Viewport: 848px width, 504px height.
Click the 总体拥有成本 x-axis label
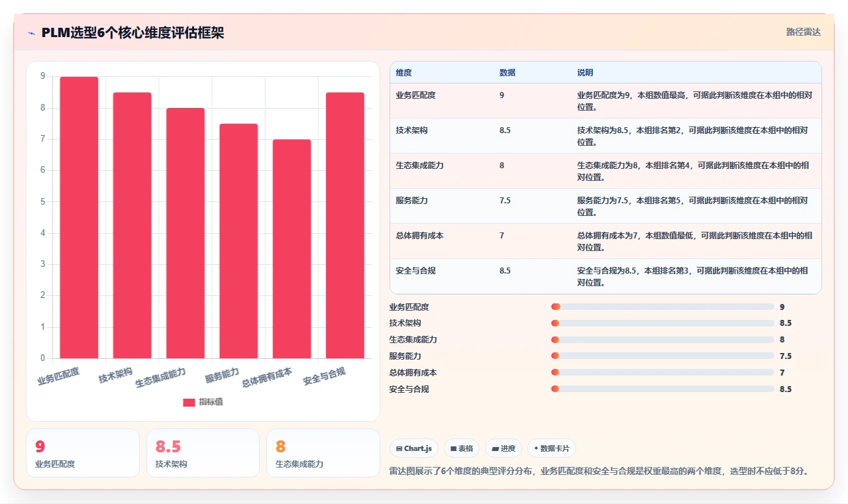pos(266,378)
